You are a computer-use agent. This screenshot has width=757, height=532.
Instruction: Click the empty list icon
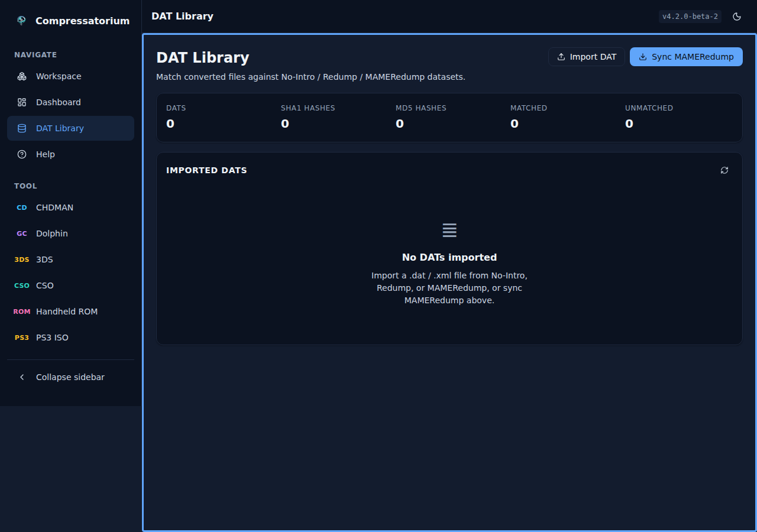click(x=449, y=231)
